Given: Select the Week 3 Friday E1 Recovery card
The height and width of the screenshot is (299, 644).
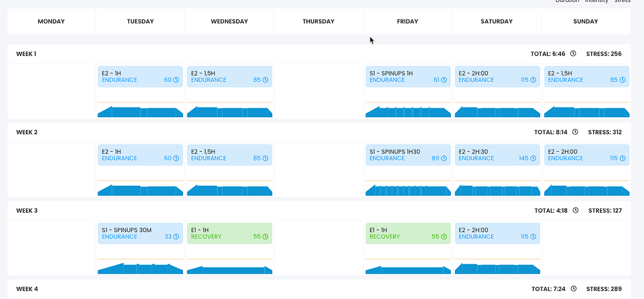Looking at the screenshot, I should click(x=408, y=233).
